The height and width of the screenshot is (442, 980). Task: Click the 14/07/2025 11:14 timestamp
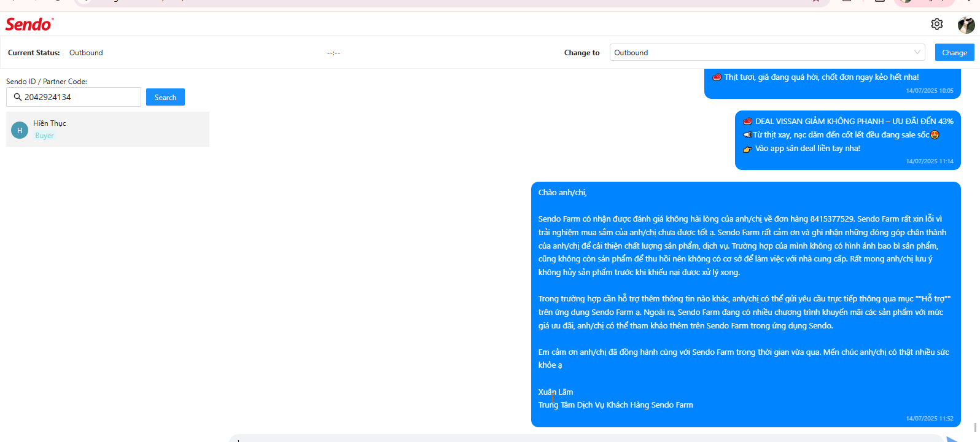point(930,161)
